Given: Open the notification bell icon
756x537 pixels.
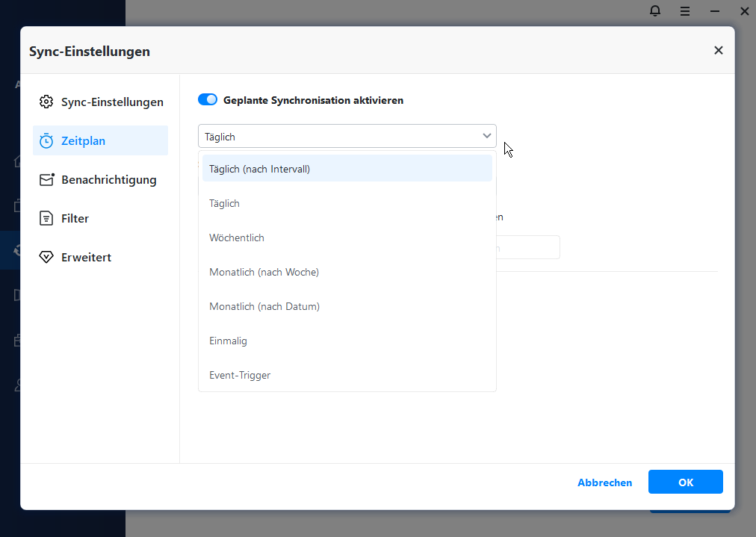Looking at the screenshot, I should tap(655, 10).
